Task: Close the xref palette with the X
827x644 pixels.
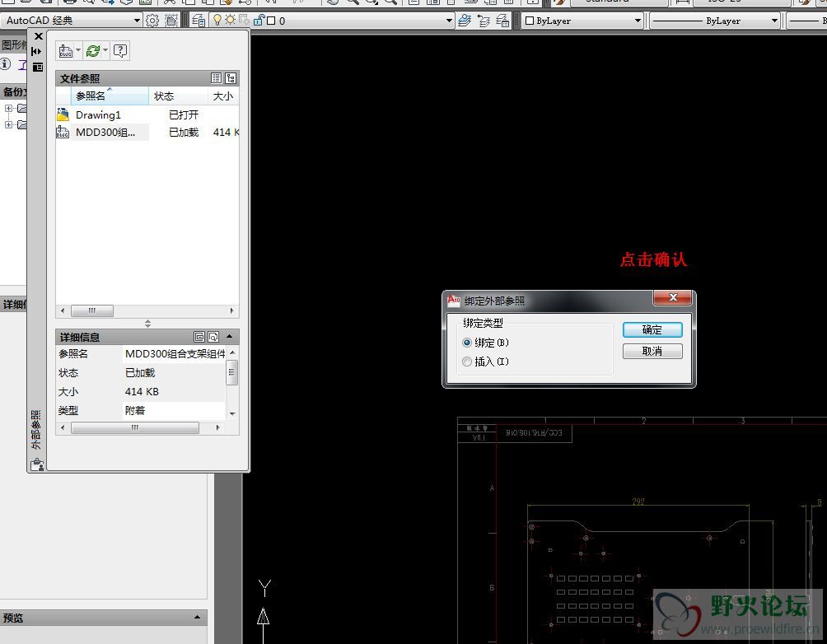Action: click(38, 36)
